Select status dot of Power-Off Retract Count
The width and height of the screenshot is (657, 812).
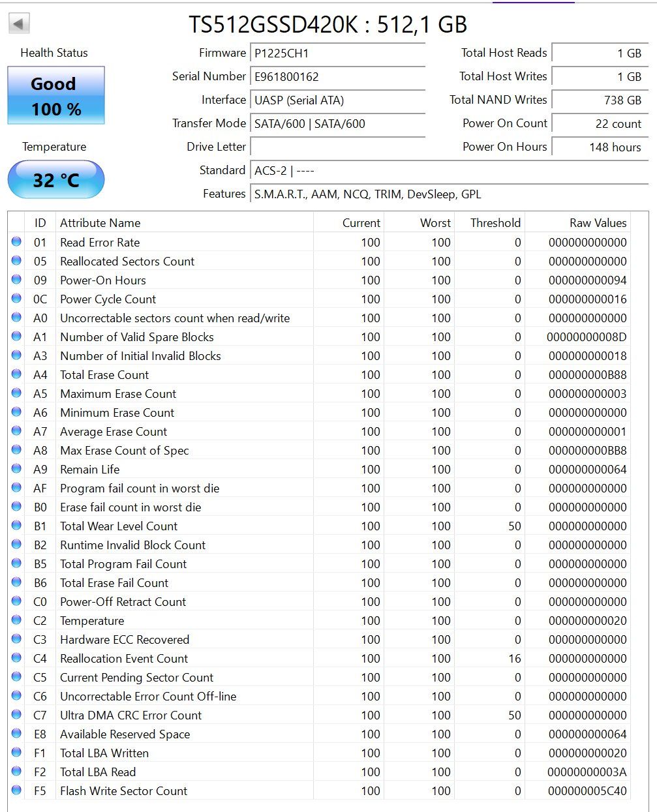[x=16, y=601]
